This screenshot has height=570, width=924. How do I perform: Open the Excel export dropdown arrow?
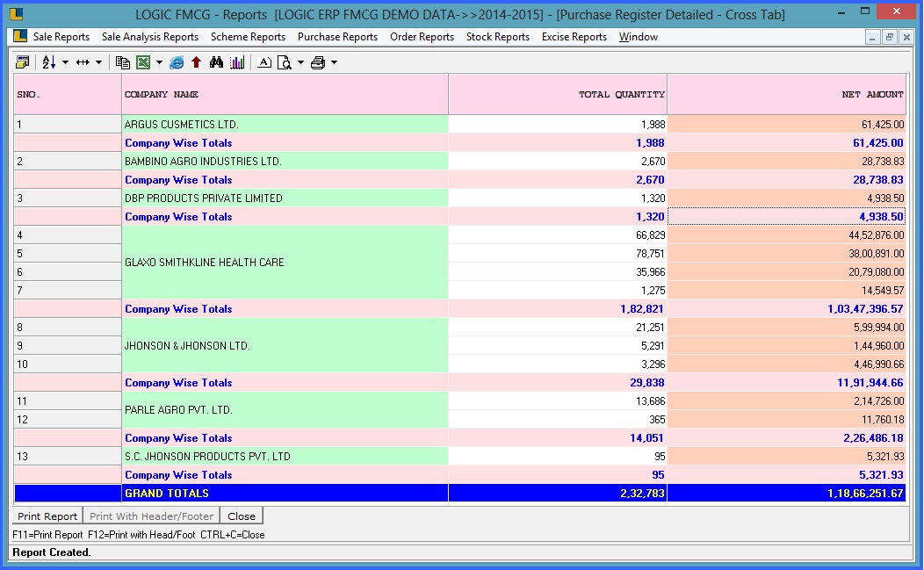tap(159, 61)
